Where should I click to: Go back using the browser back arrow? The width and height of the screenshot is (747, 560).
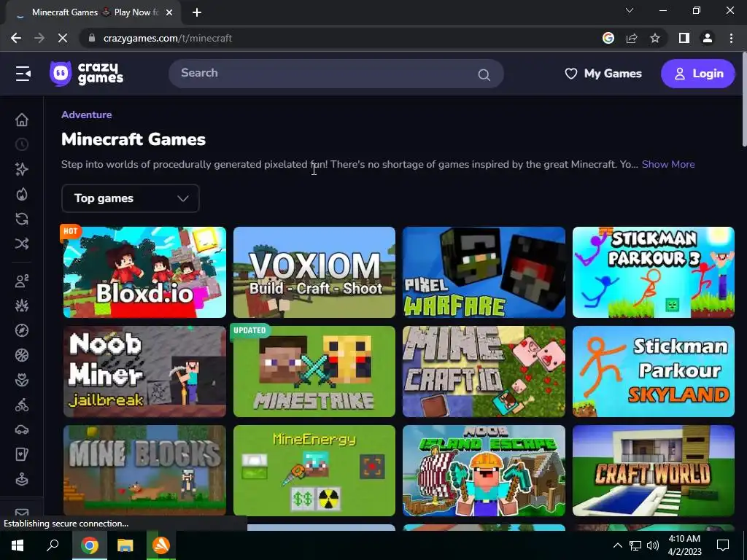(16, 38)
